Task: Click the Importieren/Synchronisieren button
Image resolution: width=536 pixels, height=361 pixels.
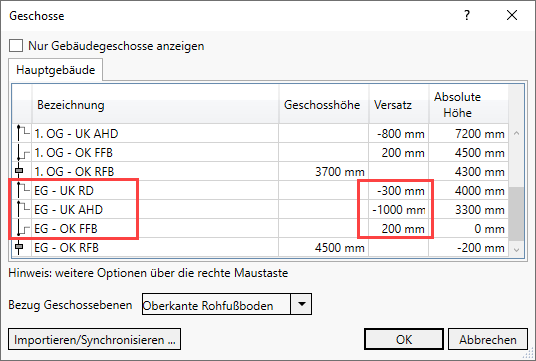Action: [x=94, y=339]
